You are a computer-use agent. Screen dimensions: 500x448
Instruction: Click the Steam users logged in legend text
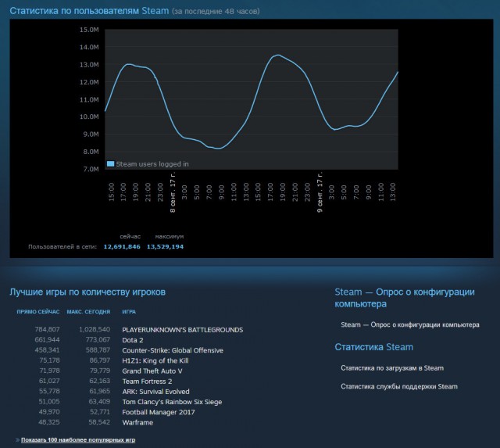(x=152, y=164)
